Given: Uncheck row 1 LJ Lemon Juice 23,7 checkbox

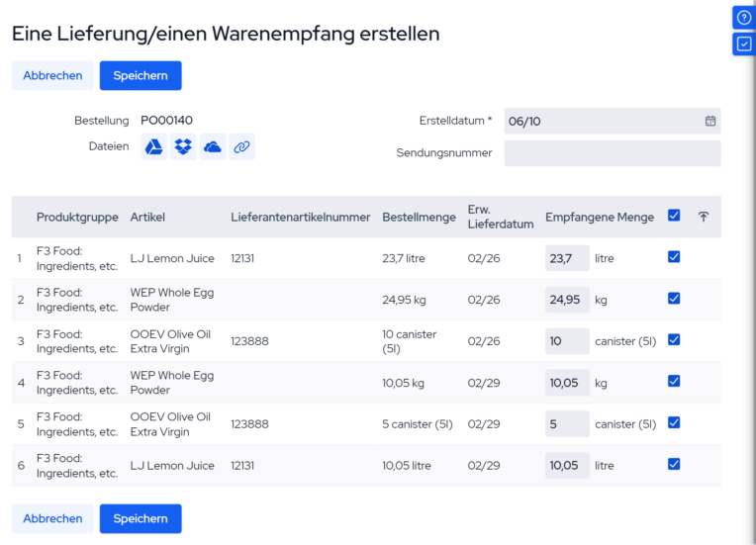Looking at the screenshot, I should tap(674, 257).
